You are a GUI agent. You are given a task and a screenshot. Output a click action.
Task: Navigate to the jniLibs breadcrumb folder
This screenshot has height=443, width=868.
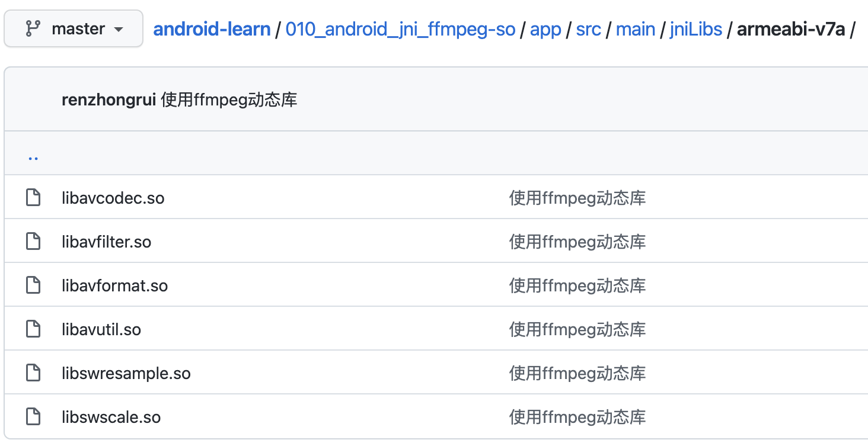coord(695,28)
